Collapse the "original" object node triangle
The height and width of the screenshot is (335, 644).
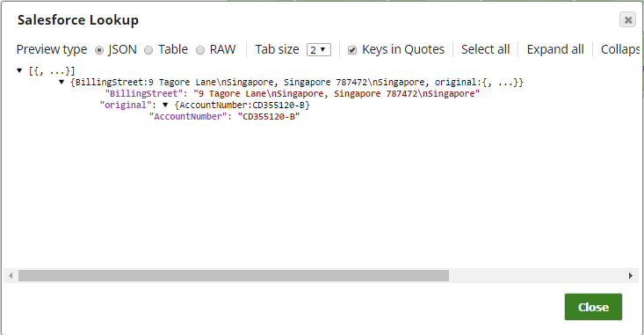165,106
